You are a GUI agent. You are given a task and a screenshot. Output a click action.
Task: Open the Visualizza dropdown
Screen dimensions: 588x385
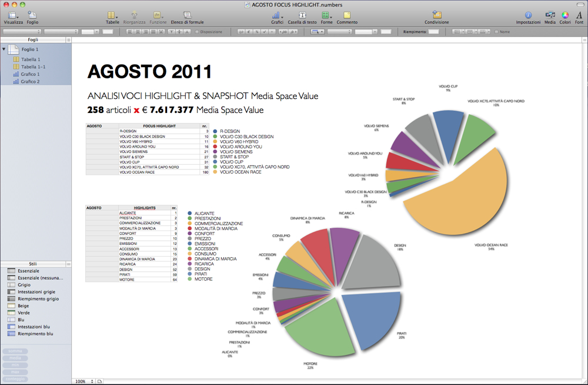(x=13, y=15)
